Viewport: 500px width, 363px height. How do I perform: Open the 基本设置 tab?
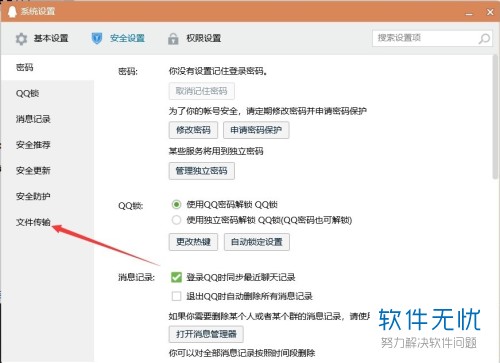[x=42, y=39]
